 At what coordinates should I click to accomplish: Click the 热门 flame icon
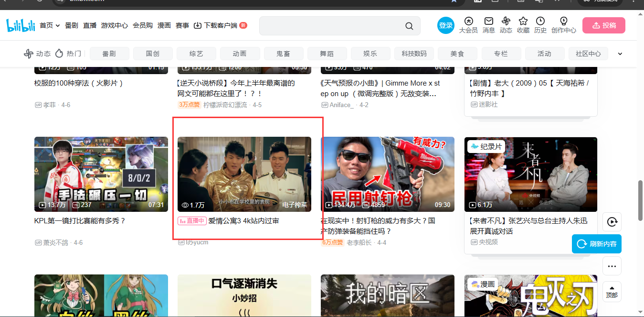[59, 53]
